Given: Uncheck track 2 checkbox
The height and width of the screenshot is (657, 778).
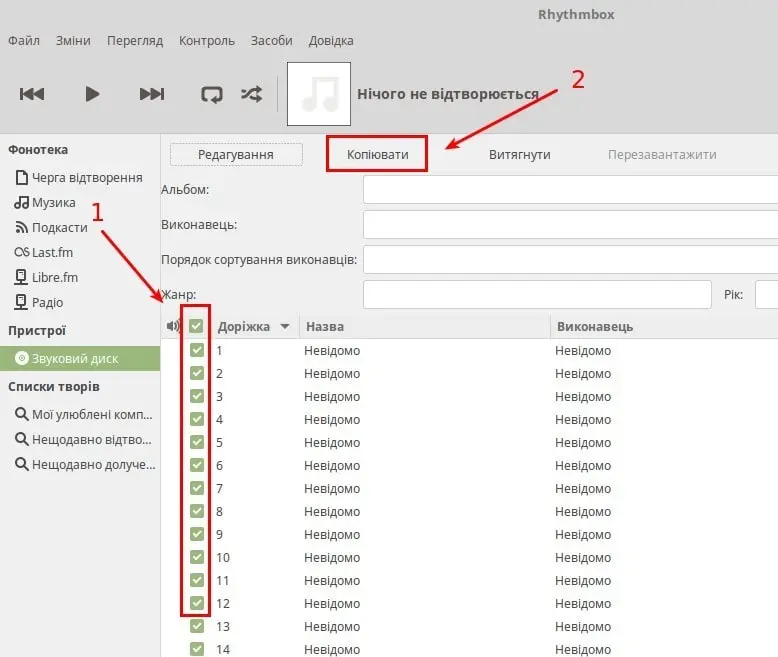Looking at the screenshot, I should click(x=197, y=373).
